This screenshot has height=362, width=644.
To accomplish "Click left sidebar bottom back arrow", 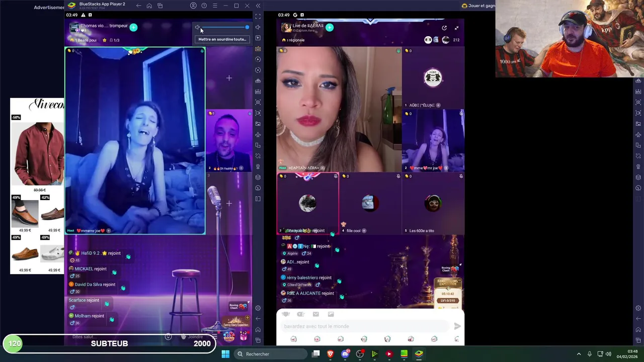I will click(x=258, y=318).
